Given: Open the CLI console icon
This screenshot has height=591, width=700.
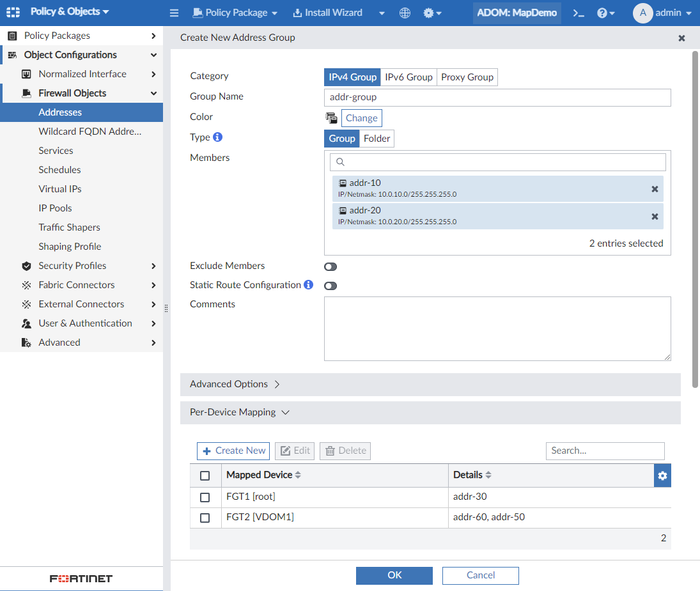Looking at the screenshot, I should click(x=578, y=13).
